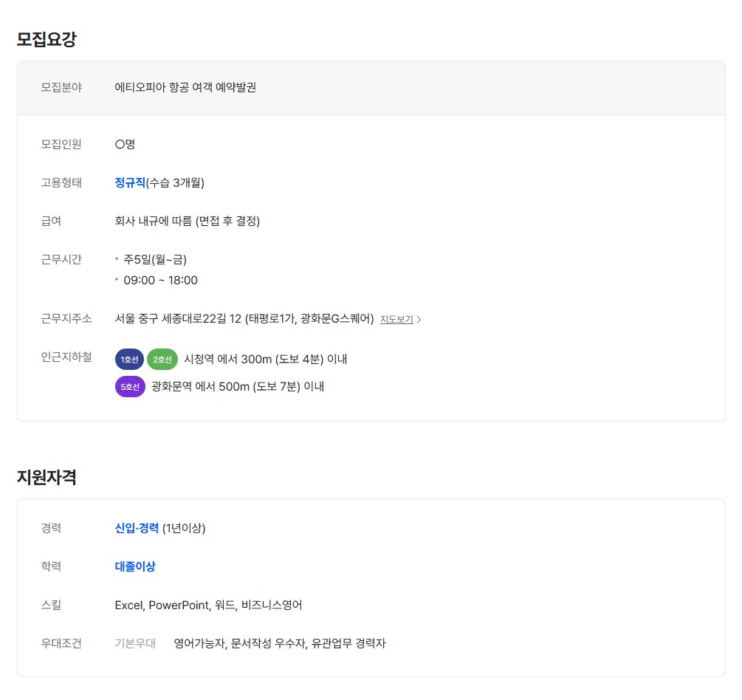742x700 pixels.
Task: Click the 모집요강 section heading
Action: pos(47,39)
